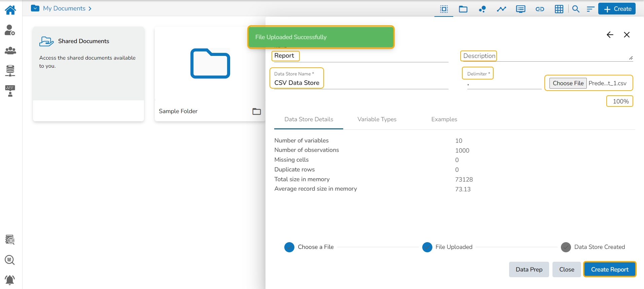Click the back arrow in the panel

click(x=610, y=35)
